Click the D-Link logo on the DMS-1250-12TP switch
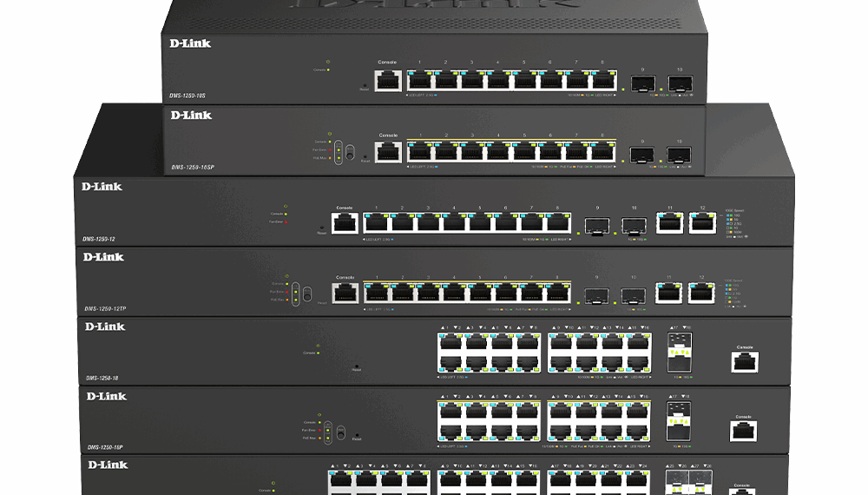Viewport: 868px width, 495px height. pyautogui.click(x=103, y=257)
